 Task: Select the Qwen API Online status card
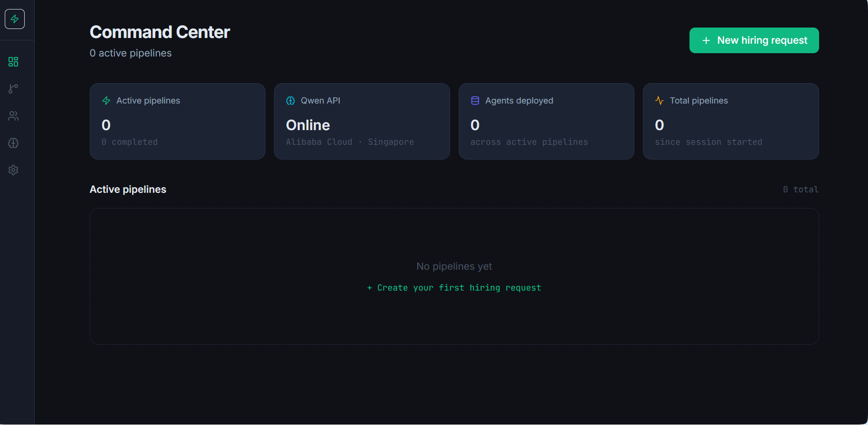point(362,122)
